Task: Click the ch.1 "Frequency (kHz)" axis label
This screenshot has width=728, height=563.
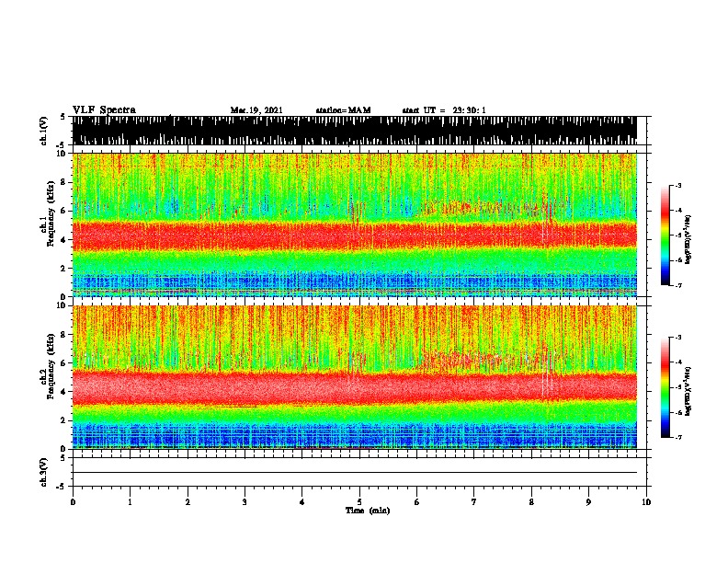Action: (51, 213)
